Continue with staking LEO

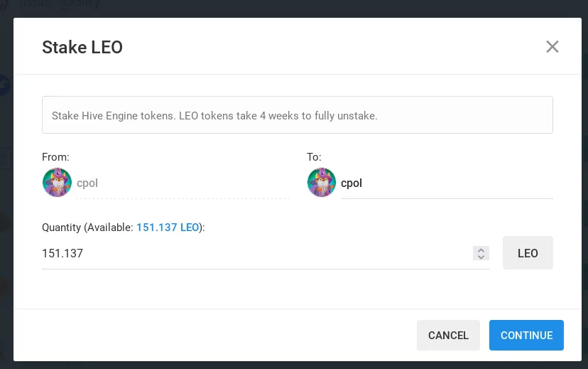(x=526, y=335)
